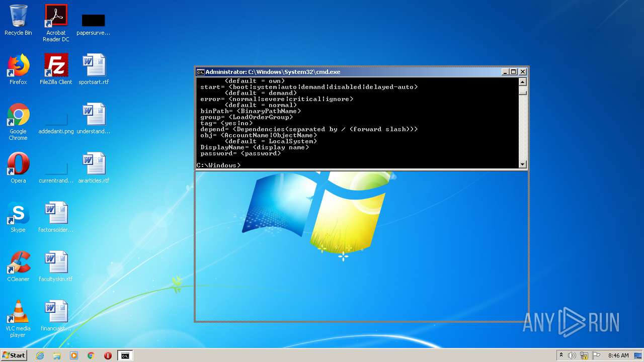This screenshot has height=362, width=644.
Task: Minimize the cmd.exe window
Action: point(505,72)
